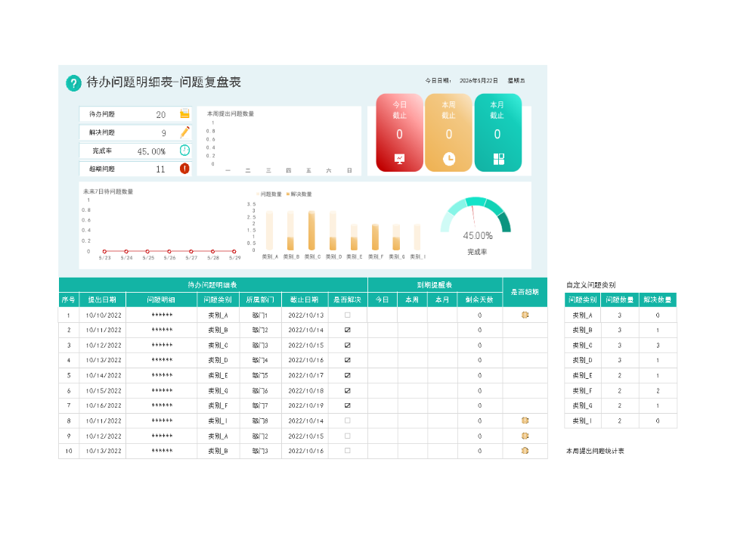Click the red exclamation icon next to 超期问题
Screen dimensions: 756x537
point(184,169)
